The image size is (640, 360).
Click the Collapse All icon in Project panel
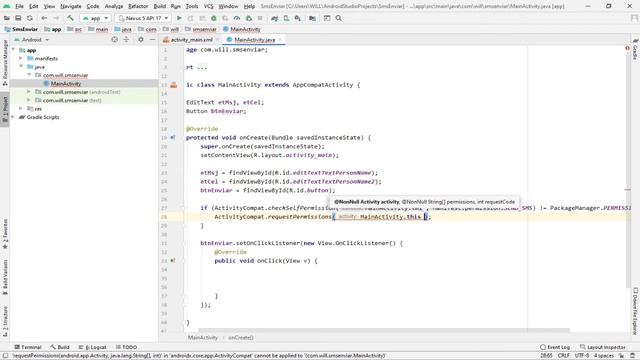[126, 40]
